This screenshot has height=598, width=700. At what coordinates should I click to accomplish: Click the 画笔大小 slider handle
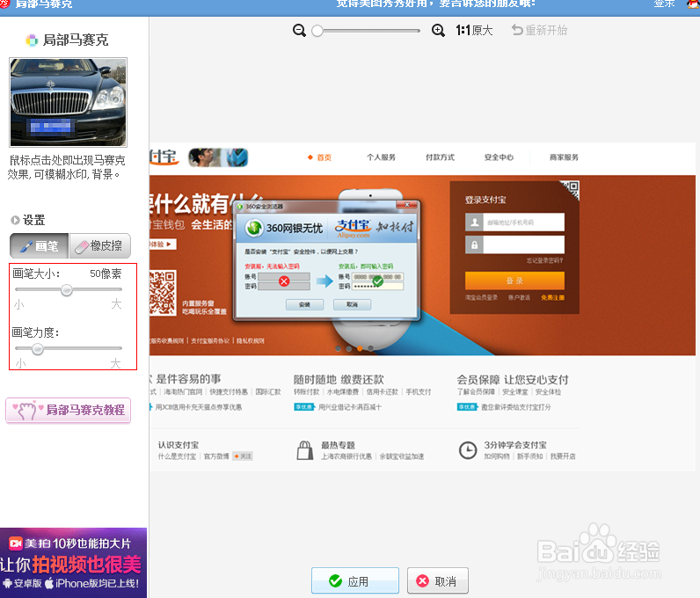pos(67,290)
